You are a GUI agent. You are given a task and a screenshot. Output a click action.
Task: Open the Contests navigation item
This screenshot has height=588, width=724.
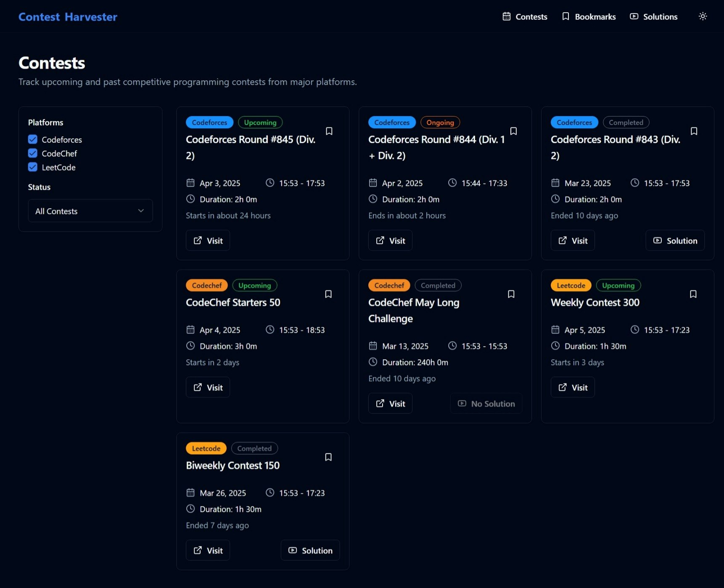525,16
